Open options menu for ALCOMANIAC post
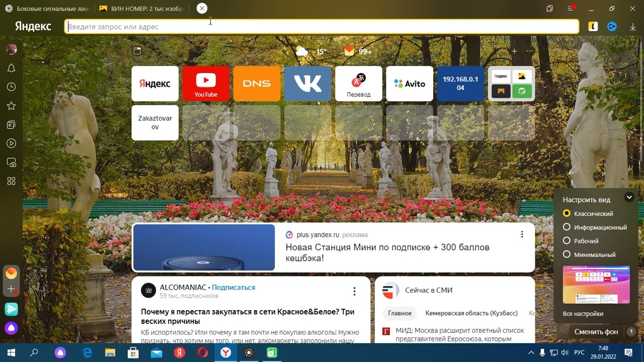644x362 pixels. pyautogui.click(x=354, y=291)
